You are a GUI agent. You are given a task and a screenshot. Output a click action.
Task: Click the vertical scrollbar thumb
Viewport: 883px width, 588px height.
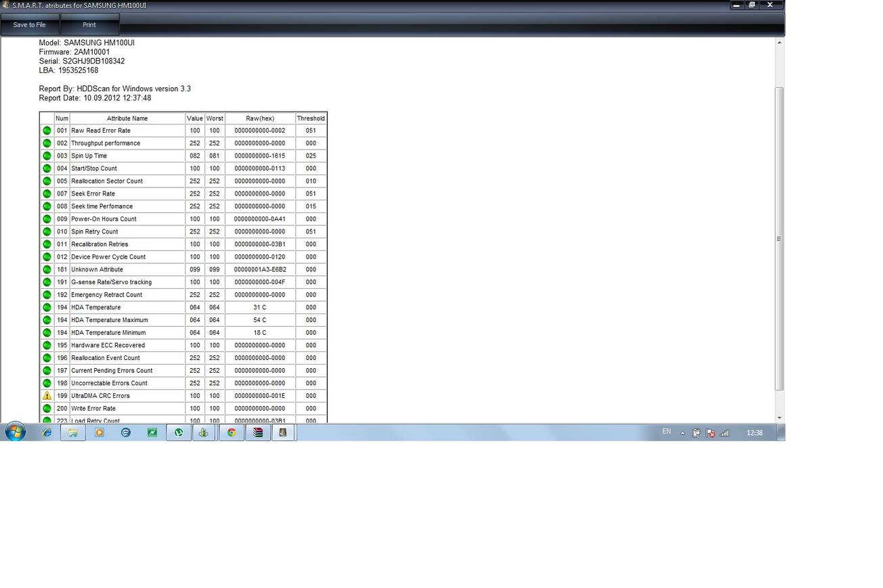(779, 239)
